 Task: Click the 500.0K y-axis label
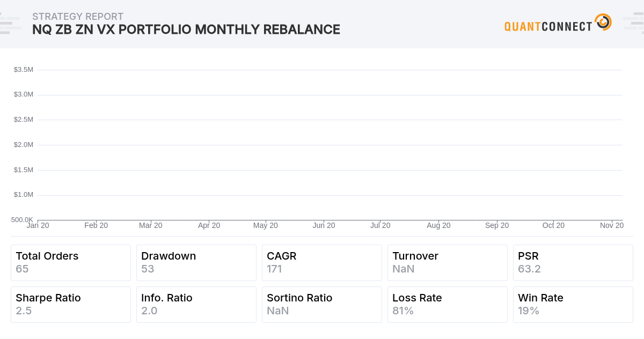pyautogui.click(x=23, y=219)
